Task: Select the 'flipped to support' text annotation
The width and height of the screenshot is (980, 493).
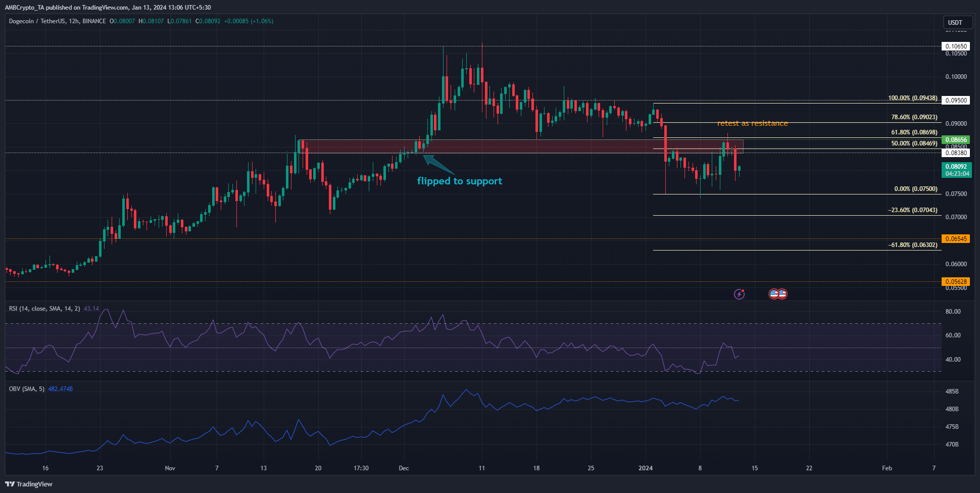Action: [x=459, y=181]
